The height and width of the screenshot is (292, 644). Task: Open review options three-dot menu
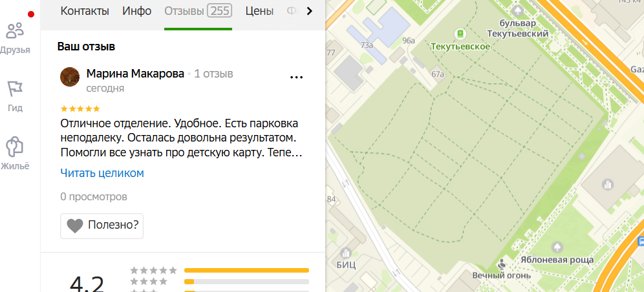[297, 77]
